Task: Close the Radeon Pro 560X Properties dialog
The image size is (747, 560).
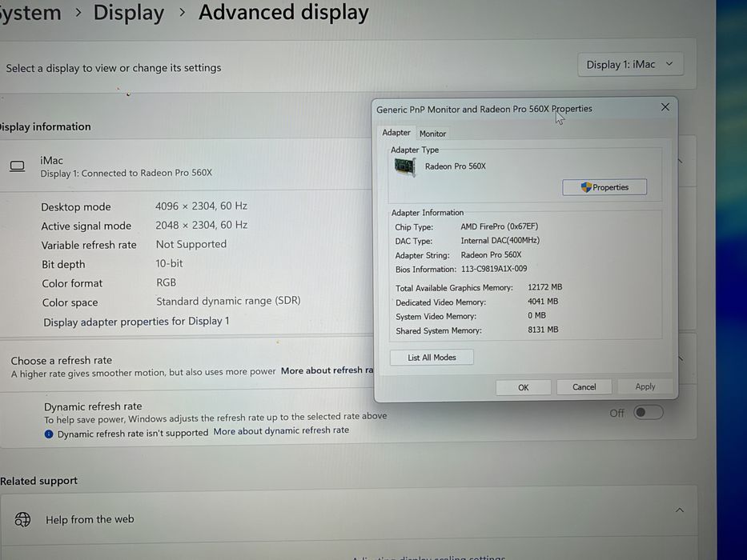Action: [x=665, y=107]
